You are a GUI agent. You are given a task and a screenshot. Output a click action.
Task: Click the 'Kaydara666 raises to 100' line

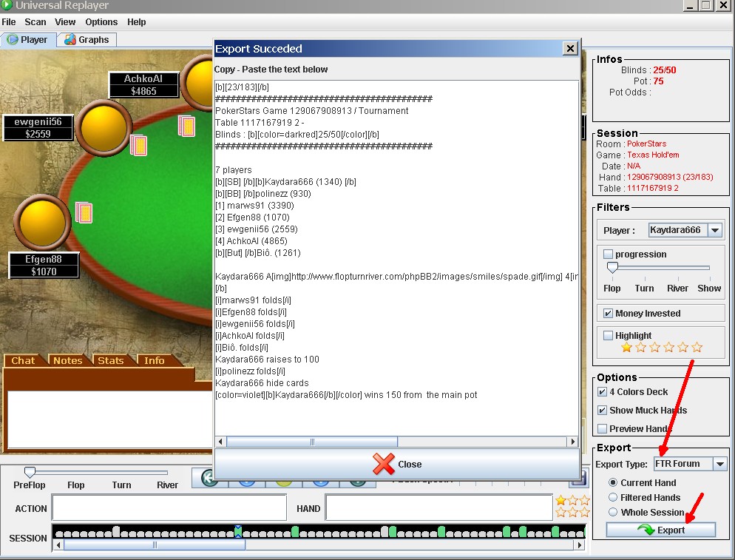tap(267, 360)
